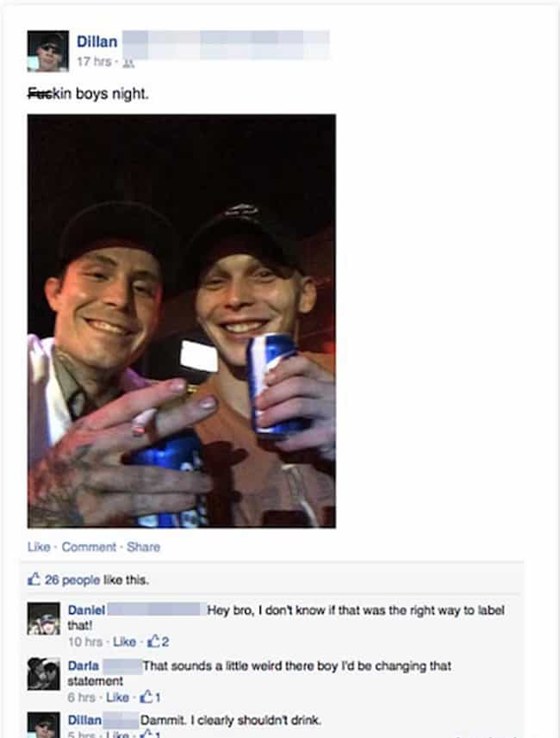Open Daniel's commenter avatar
Viewport: 560px width, 738px height.
[x=44, y=619]
